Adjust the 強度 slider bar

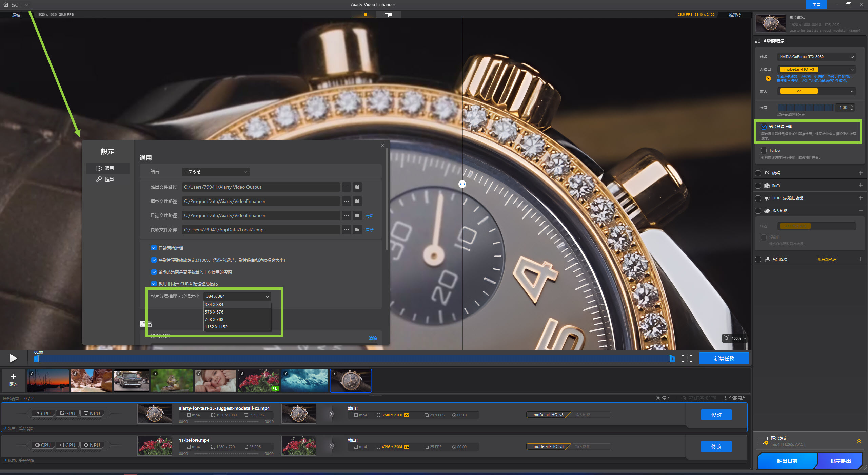click(805, 108)
